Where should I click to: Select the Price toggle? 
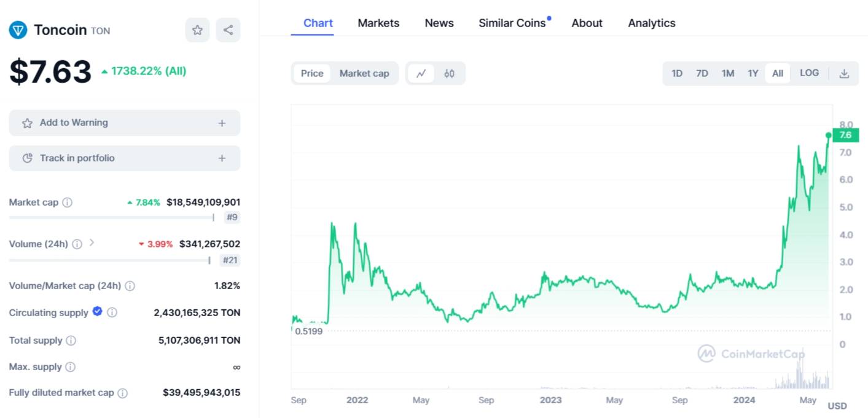point(312,74)
